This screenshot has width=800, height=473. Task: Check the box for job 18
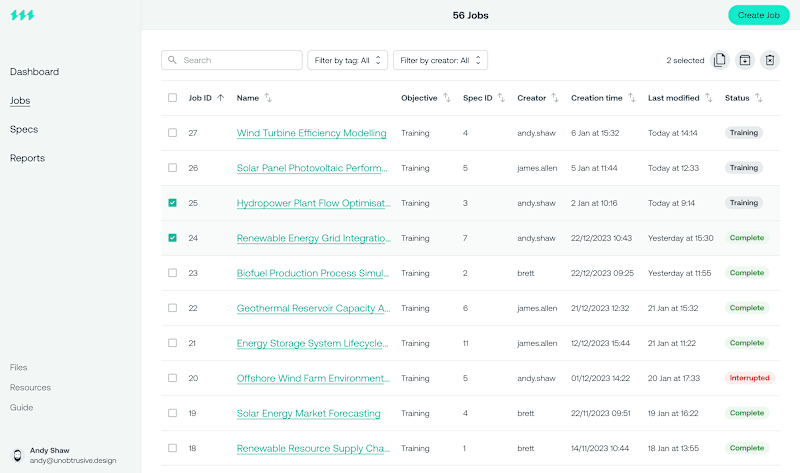pos(172,448)
